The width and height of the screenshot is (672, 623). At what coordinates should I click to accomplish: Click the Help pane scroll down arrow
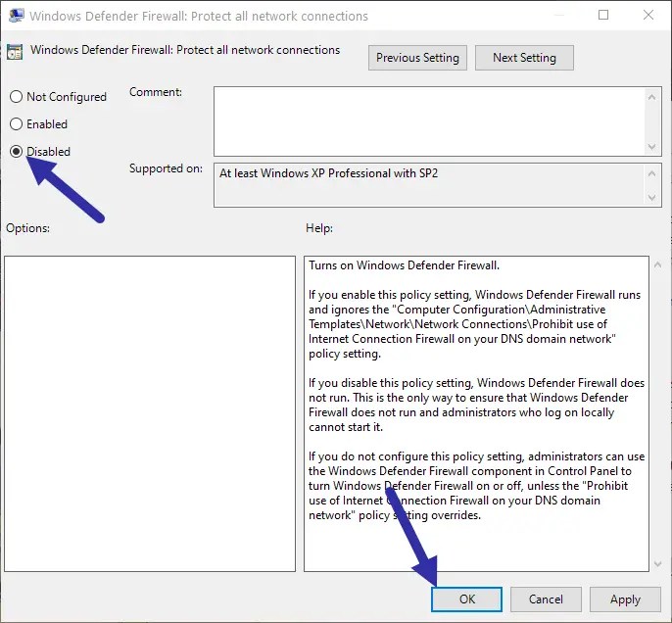(658, 564)
